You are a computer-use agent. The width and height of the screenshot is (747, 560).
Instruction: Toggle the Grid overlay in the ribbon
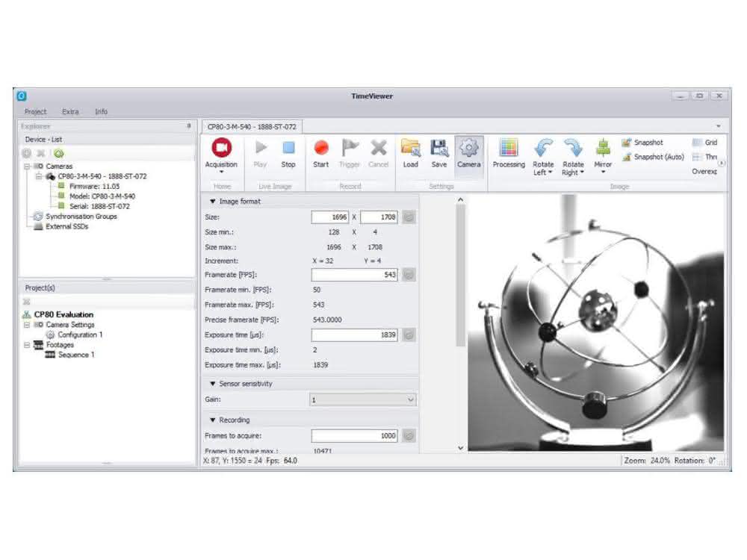[705, 143]
